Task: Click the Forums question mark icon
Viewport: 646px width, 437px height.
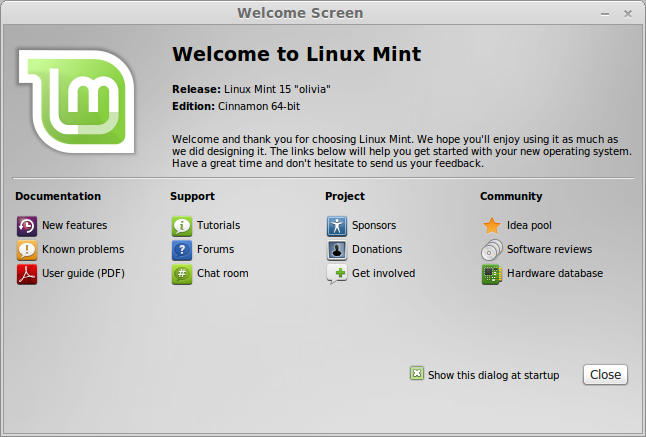Action: [x=181, y=250]
